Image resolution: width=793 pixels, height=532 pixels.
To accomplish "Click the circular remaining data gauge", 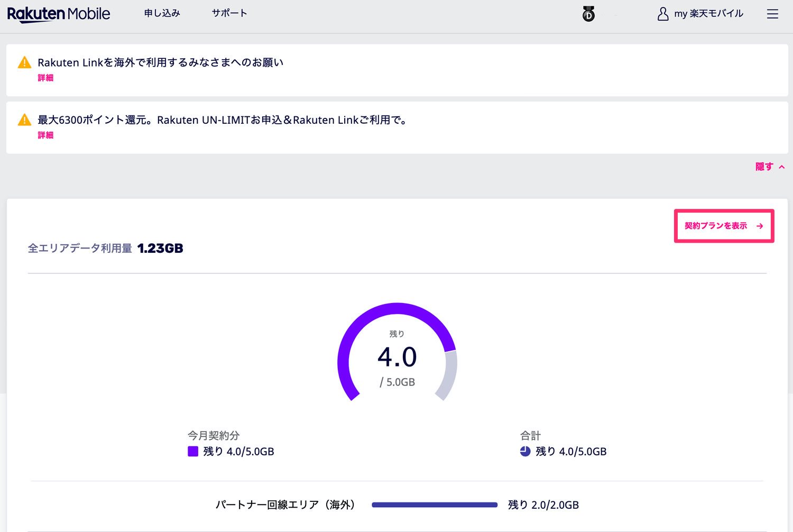I will (x=397, y=352).
